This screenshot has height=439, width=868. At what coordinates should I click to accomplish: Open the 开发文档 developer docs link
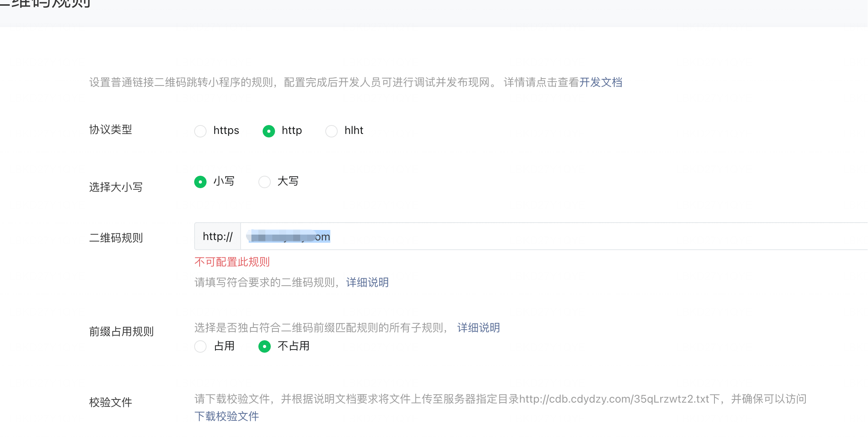(601, 82)
